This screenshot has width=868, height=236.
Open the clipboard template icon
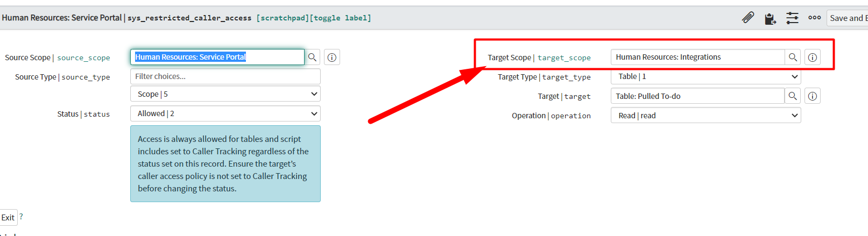[x=770, y=18]
